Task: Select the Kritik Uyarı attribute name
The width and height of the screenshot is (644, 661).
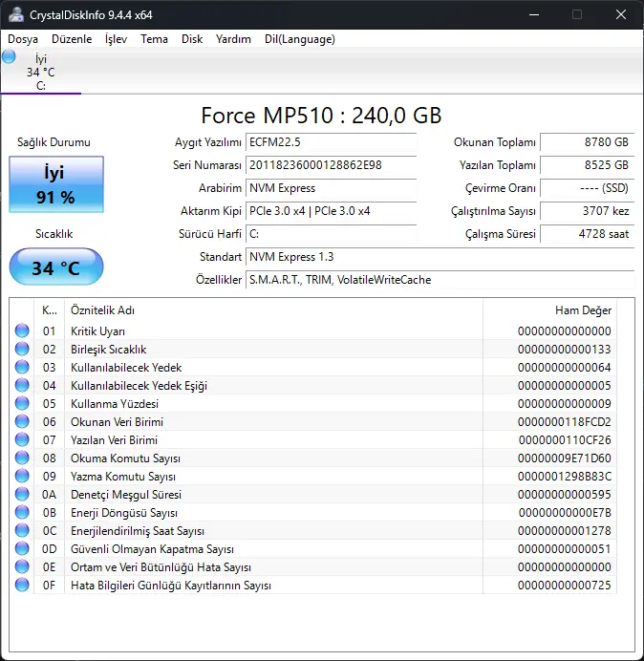Action: coord(97,331)
